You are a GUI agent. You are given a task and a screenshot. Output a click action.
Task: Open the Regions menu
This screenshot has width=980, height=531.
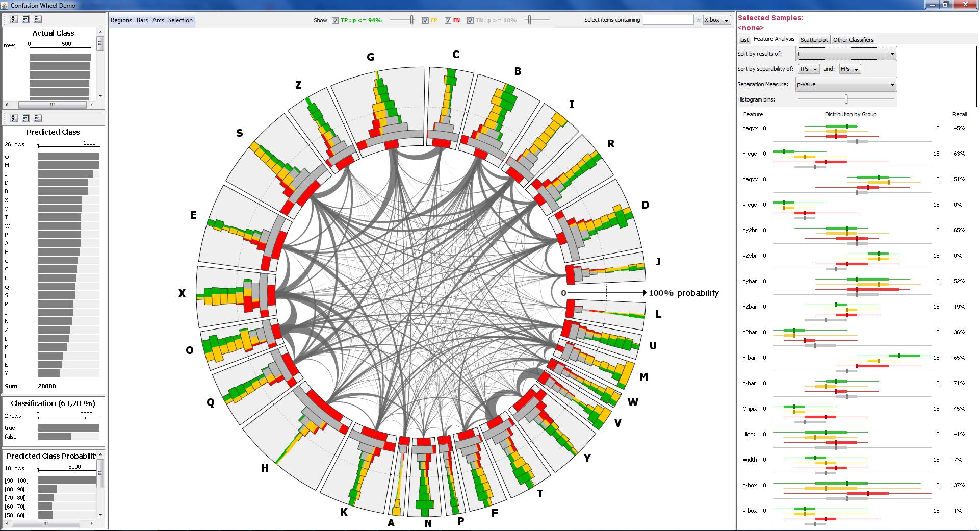coord(121,20)
